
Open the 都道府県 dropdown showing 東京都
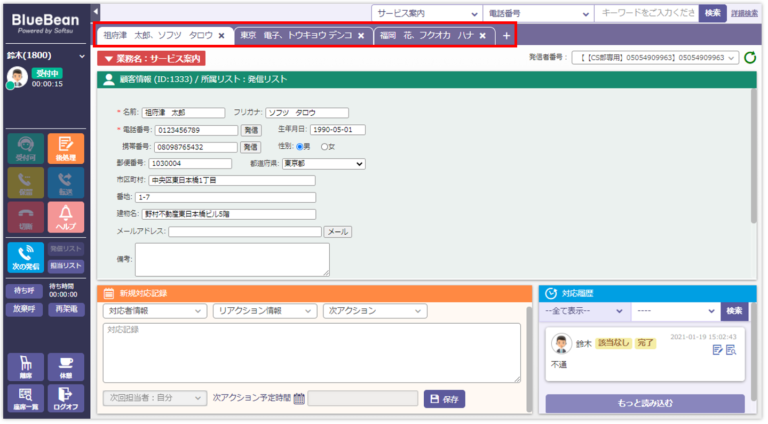click(322, 163)
